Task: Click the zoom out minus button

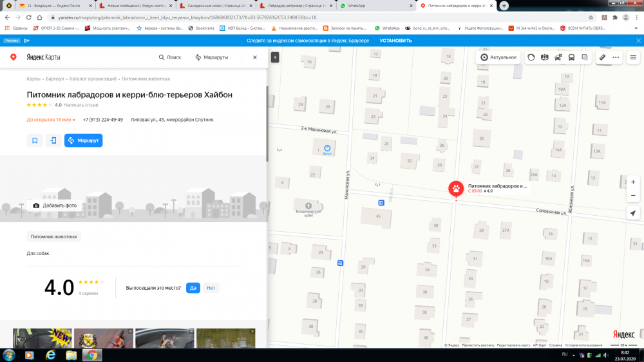Action: [x=633, y=195]
